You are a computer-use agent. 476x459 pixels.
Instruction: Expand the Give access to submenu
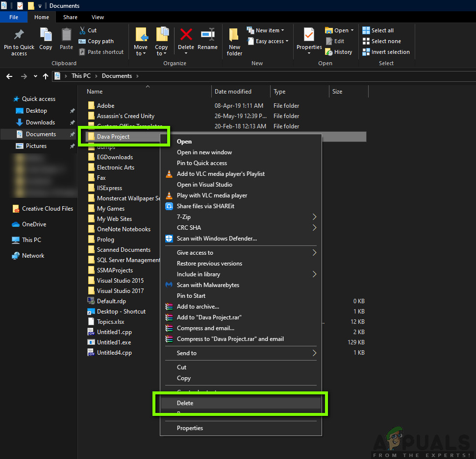pyautogui.click(x=241, y=253)
